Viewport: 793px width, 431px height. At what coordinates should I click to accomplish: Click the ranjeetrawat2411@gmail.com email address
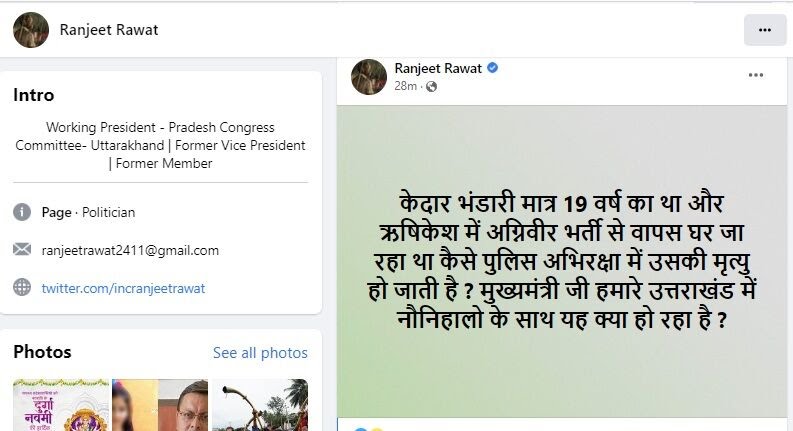[130, 250]
